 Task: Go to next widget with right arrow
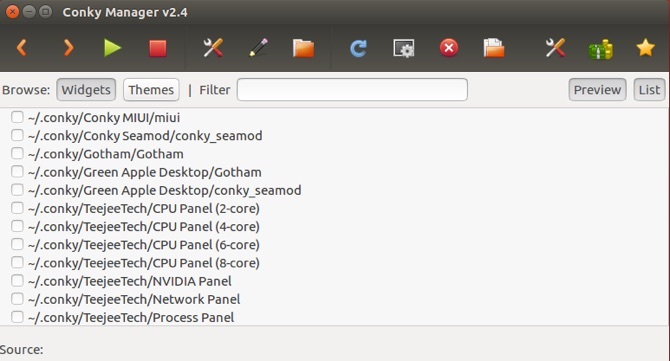coord(68,48)
